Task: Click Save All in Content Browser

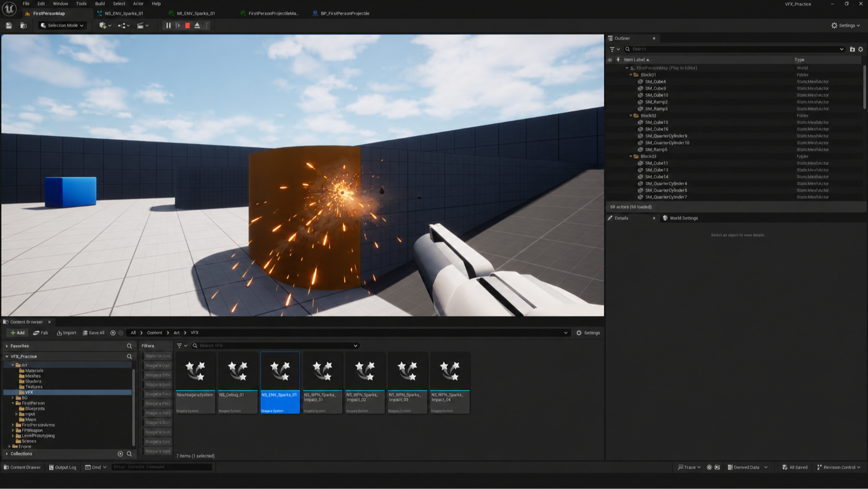Action: point(94,333)
